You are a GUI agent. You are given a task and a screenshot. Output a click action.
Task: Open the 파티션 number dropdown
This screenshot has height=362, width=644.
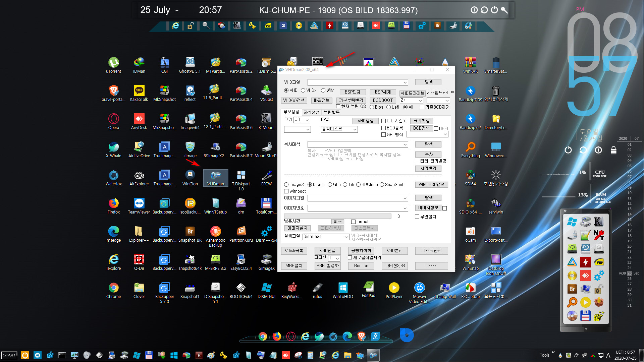[337, 258]
